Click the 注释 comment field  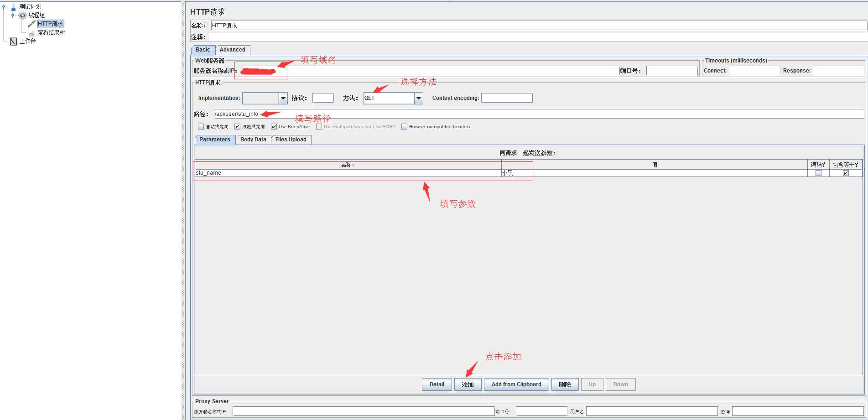pos(539,37)
